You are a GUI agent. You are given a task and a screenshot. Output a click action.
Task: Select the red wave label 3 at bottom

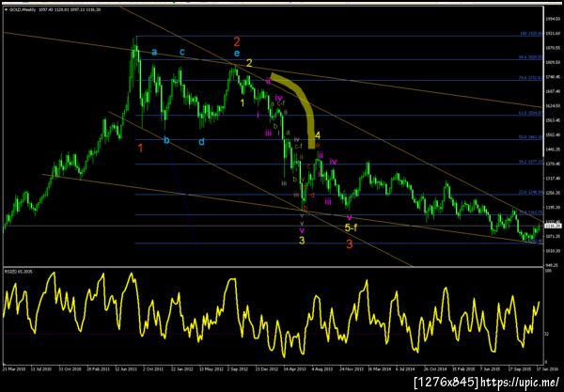pos(350,244)
